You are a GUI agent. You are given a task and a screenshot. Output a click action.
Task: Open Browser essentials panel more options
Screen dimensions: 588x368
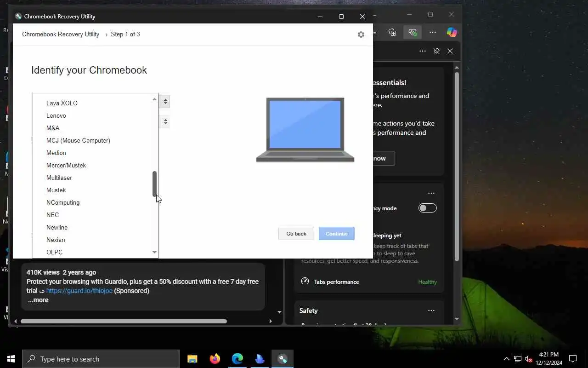[422, 51]
